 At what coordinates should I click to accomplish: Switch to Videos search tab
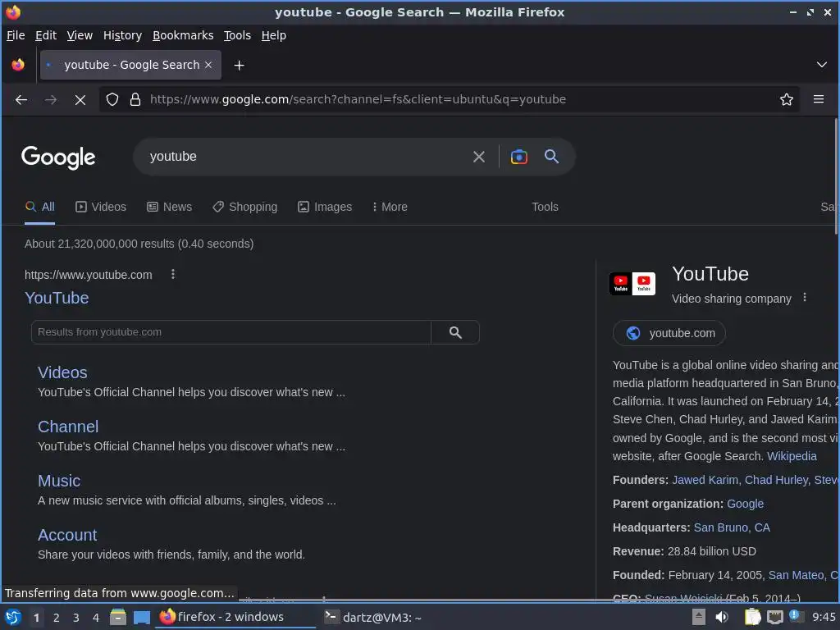point(101,207)
